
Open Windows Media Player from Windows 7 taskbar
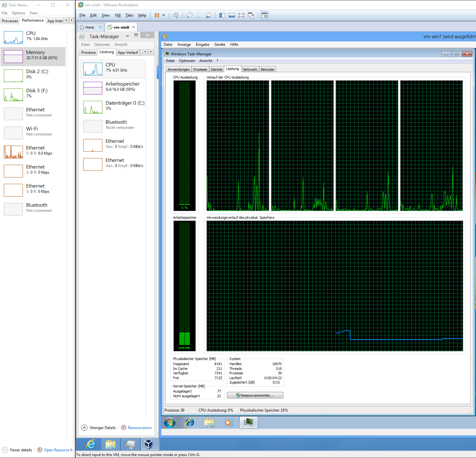[x=228, y=423]
